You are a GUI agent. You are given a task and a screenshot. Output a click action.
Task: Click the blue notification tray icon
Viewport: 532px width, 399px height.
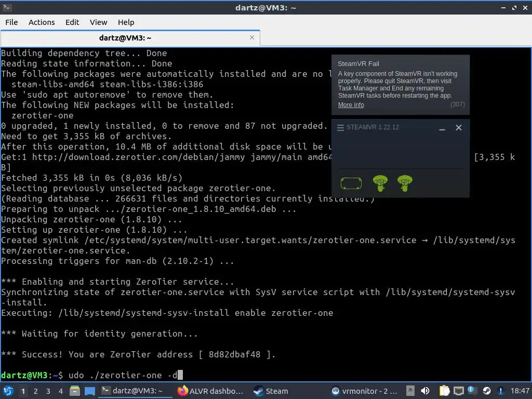(x=472, y=390)
